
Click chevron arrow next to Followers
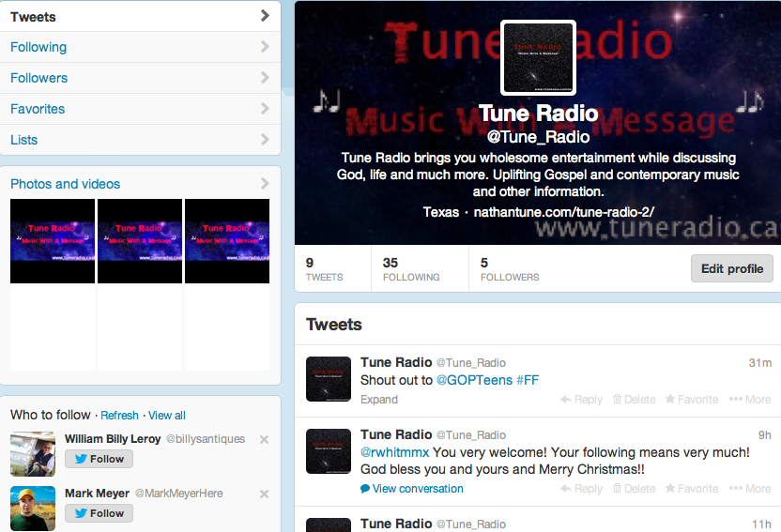[265, 78]
